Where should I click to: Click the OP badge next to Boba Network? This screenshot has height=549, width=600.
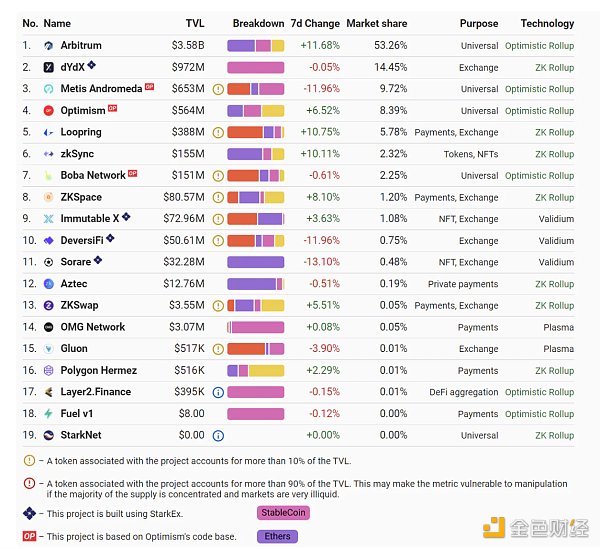point(132,174)
